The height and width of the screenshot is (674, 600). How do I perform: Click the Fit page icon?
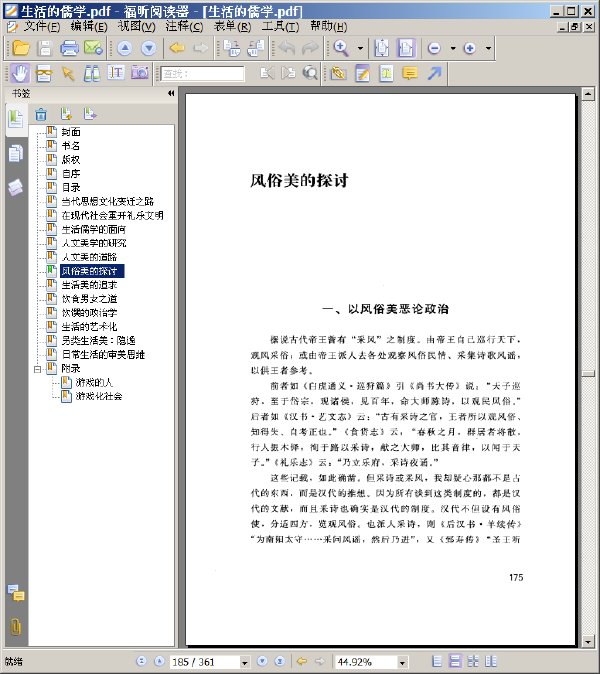point(382,48)
